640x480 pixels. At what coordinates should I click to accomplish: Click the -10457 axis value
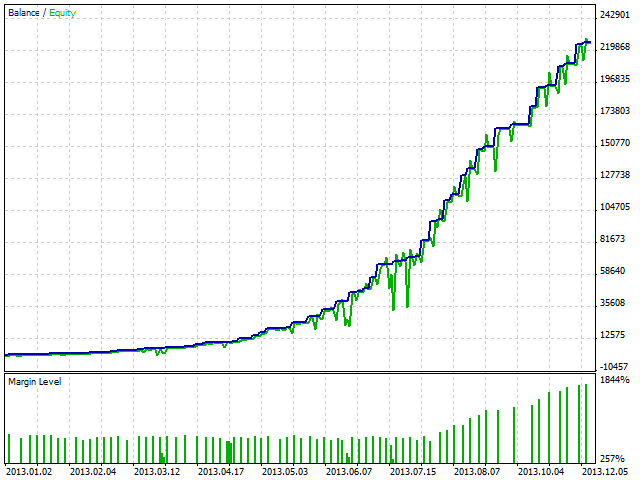click(614, 367)
